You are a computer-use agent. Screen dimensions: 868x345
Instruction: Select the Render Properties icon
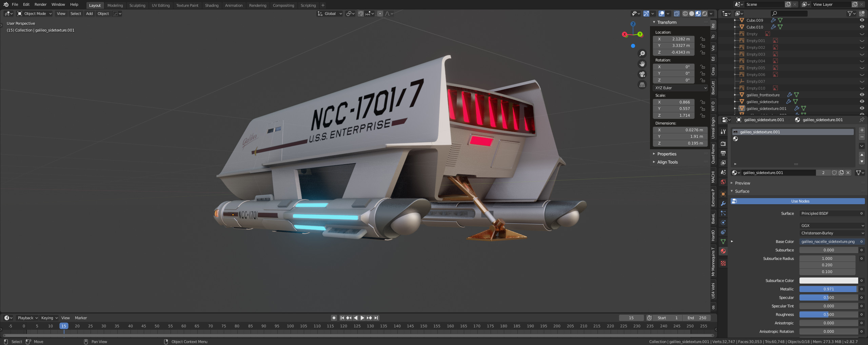tap(723, 143)
